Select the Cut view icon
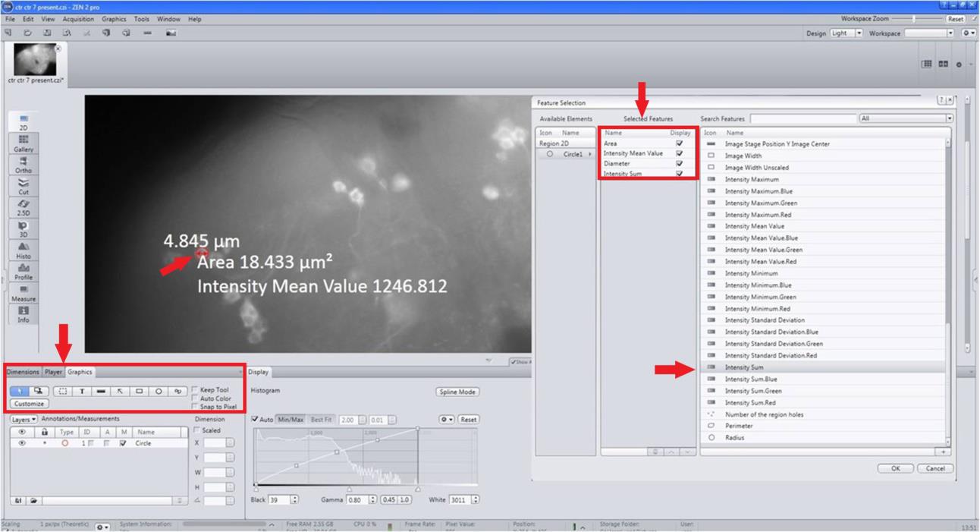 24,187
